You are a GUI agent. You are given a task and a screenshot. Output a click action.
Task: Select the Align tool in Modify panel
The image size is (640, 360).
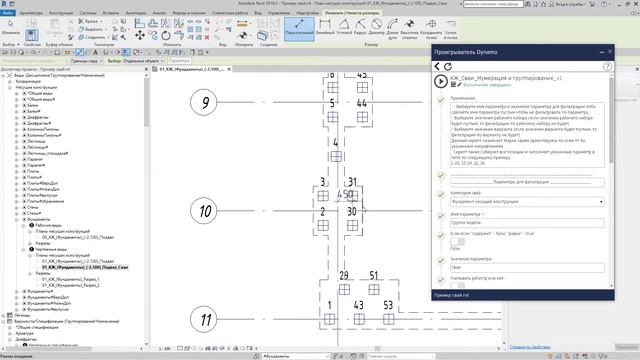point(140,23)
